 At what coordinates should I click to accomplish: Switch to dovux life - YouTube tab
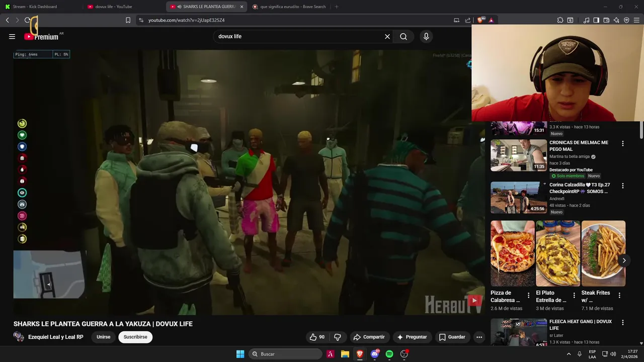click(124, 7)
